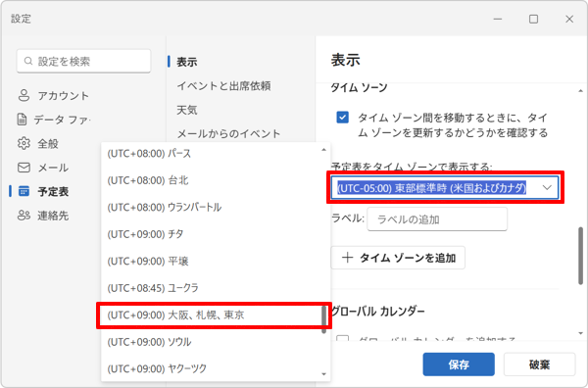This screenshot has width=588, height=388.
Task: Close the 設定 window
Action: coord(569,19)
